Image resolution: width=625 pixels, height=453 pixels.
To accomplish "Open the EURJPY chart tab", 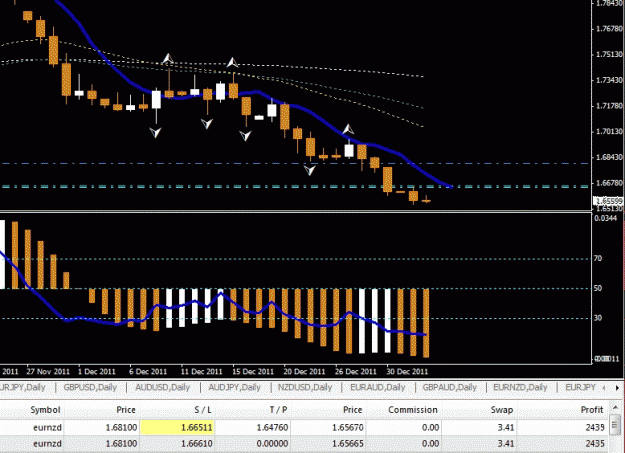I will pos(580,387).
